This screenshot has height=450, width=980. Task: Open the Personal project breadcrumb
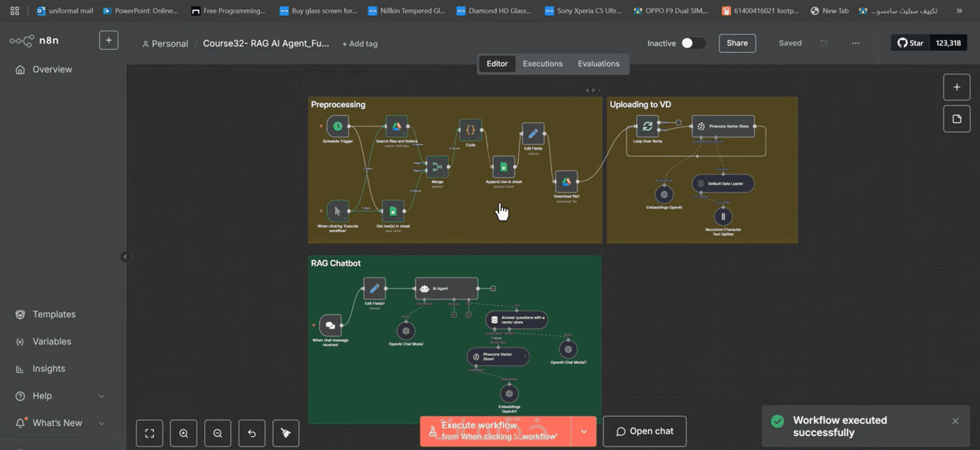(165, 44)
